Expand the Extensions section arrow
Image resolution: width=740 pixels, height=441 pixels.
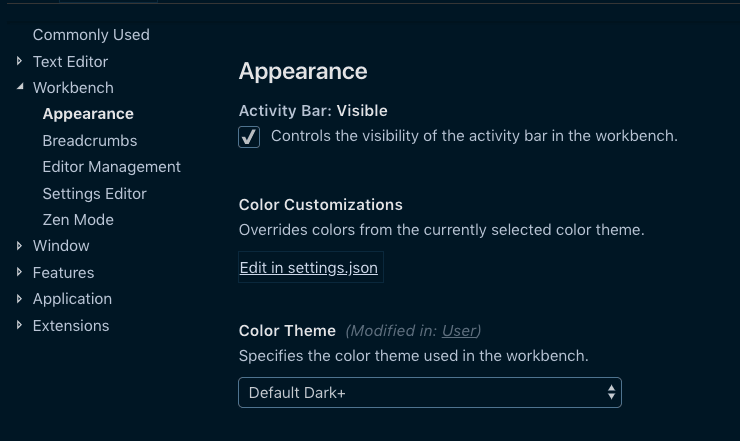coord(19,325)
